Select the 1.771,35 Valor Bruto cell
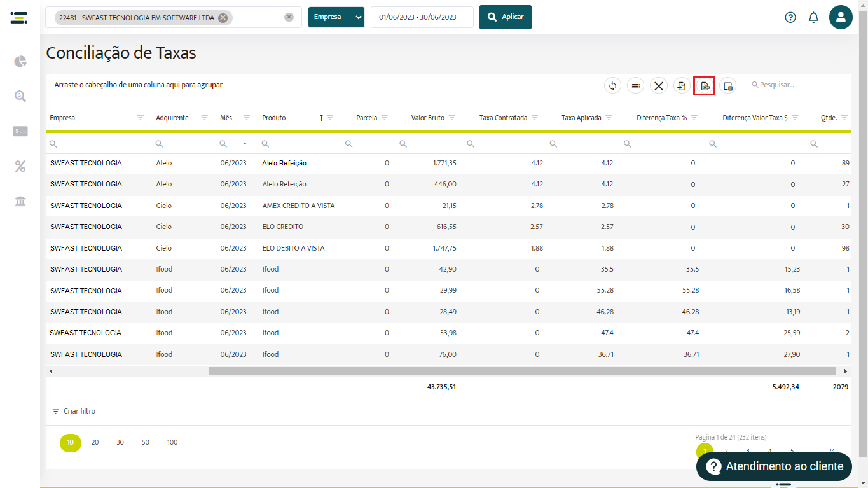 coord(444,163)
